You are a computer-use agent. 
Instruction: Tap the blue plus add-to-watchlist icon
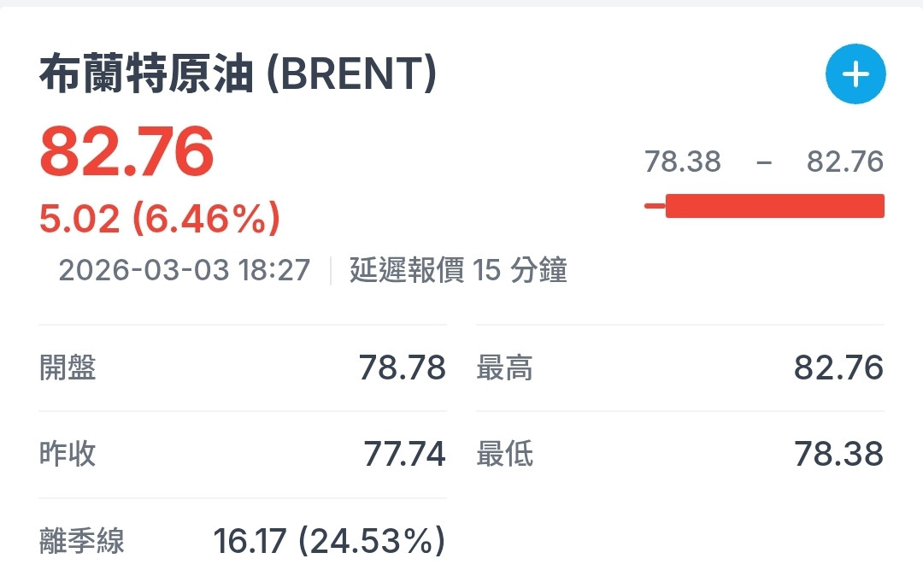point(855,75)
